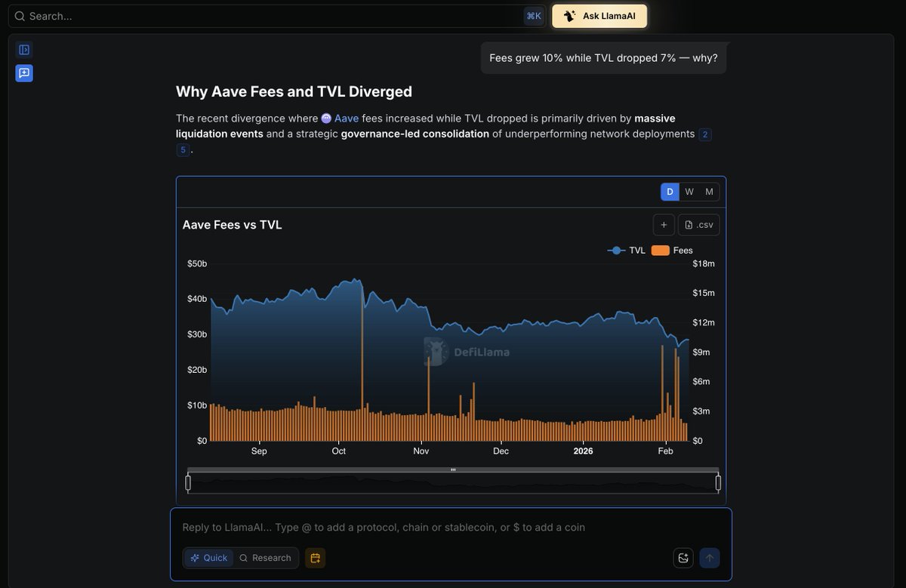Click the "$9m" right axis label

(x=702, y=352)
